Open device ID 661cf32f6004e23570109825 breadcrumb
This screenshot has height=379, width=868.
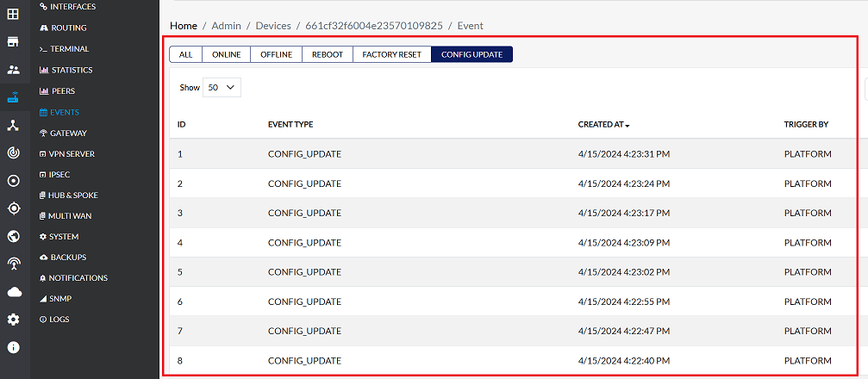pos(374,26)
